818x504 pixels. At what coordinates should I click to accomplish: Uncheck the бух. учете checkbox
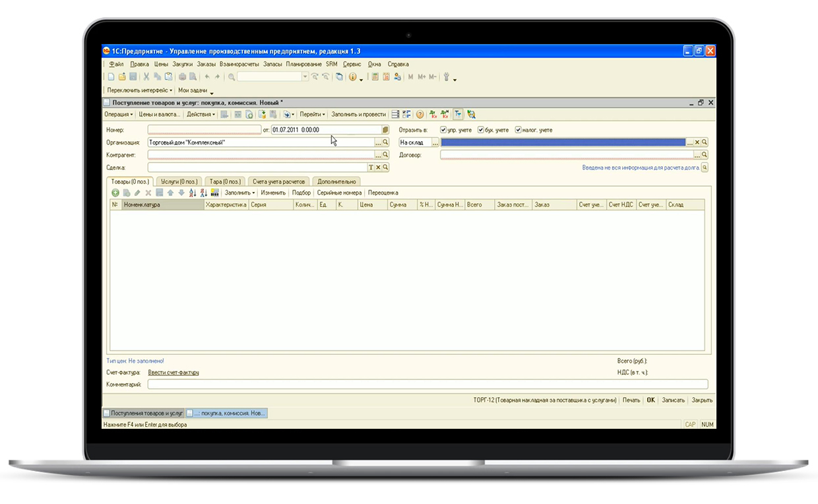point(481,130)
